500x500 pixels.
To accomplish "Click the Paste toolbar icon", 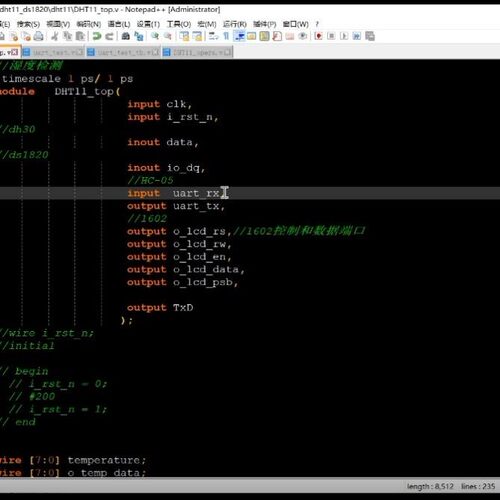I will pos(80,36).
